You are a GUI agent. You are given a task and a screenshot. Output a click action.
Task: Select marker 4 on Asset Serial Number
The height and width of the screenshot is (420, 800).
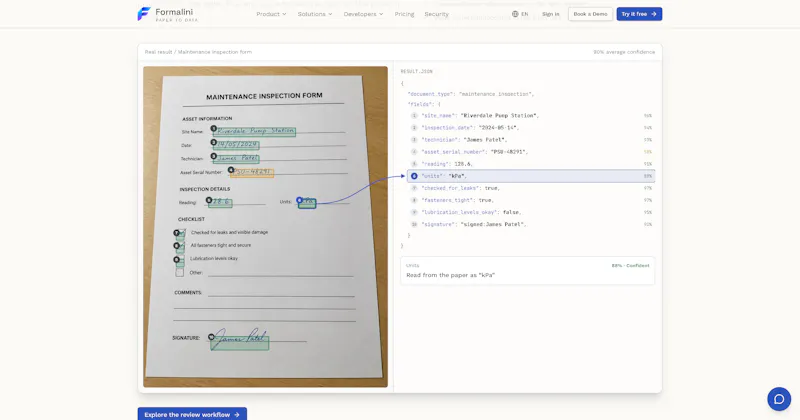[x=231, y=170]
